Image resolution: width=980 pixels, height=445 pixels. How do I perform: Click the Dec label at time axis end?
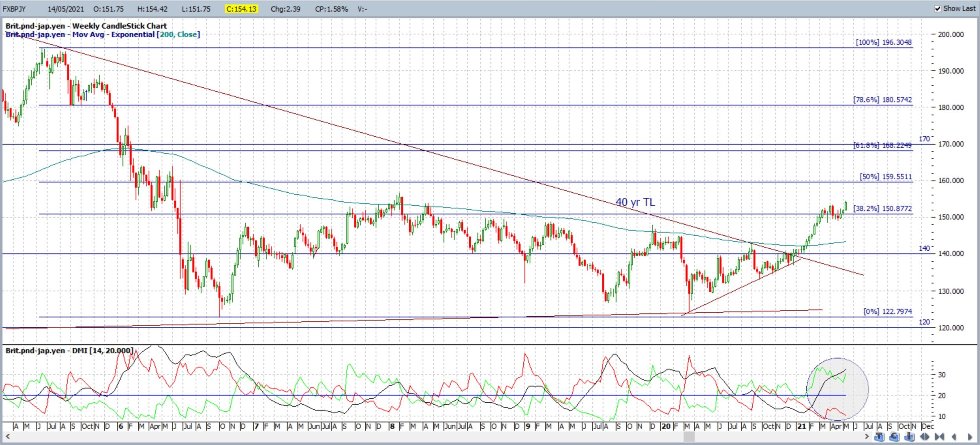[x=927, y=426]
